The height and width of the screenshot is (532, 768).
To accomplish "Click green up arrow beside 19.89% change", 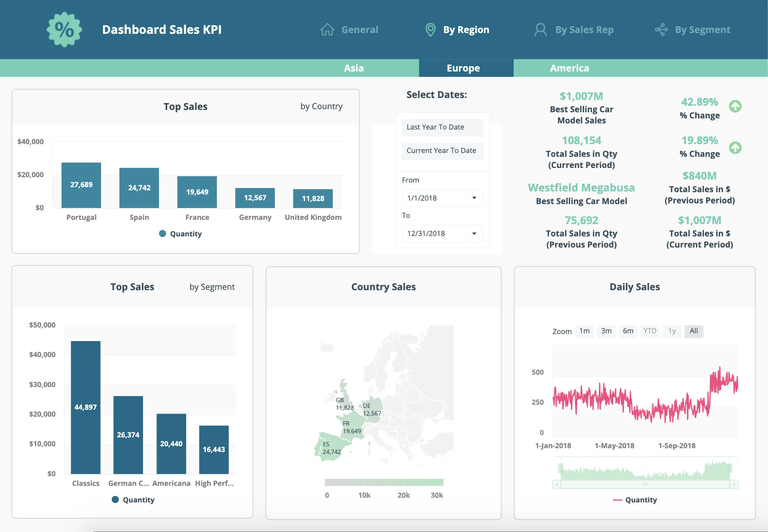I will (x=735, y=147).
